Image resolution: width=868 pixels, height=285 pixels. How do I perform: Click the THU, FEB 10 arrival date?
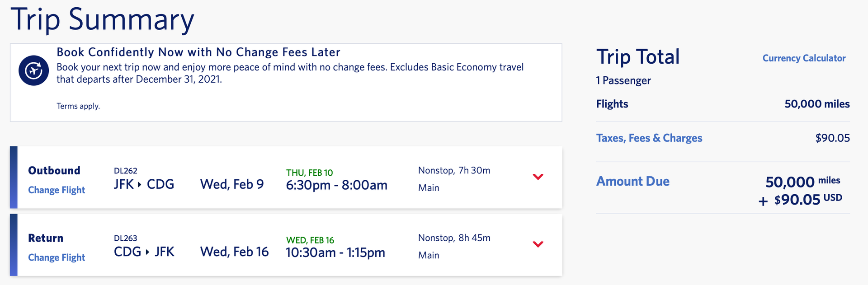click(x=310, y=172)
